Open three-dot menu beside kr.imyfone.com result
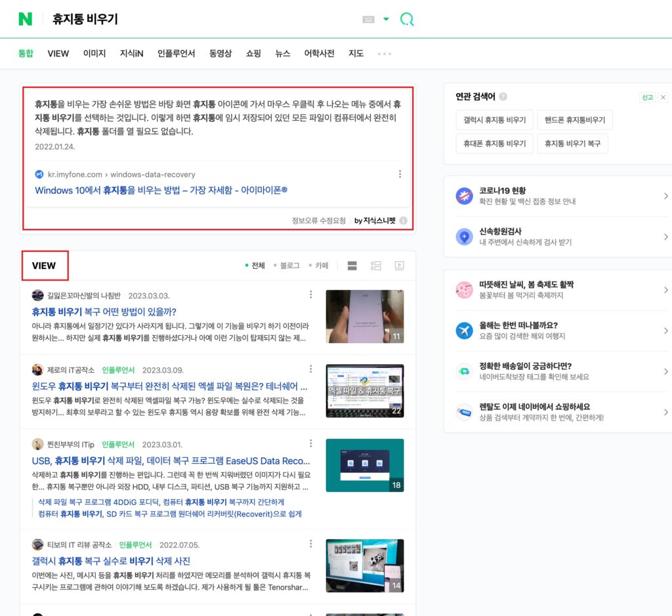 pos(400,175)
